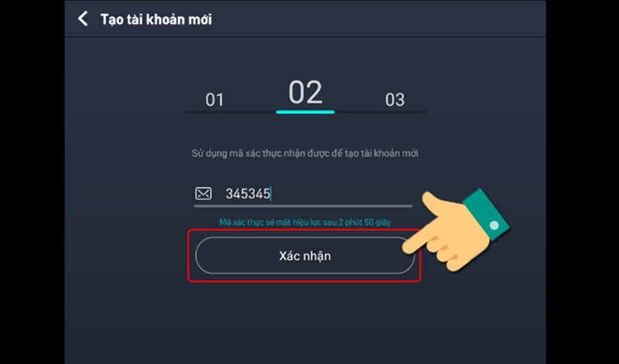Viewport: 619px width, 364px height.
Task: Click the white button on the sleeve cuff
Action: coord(494,226)
